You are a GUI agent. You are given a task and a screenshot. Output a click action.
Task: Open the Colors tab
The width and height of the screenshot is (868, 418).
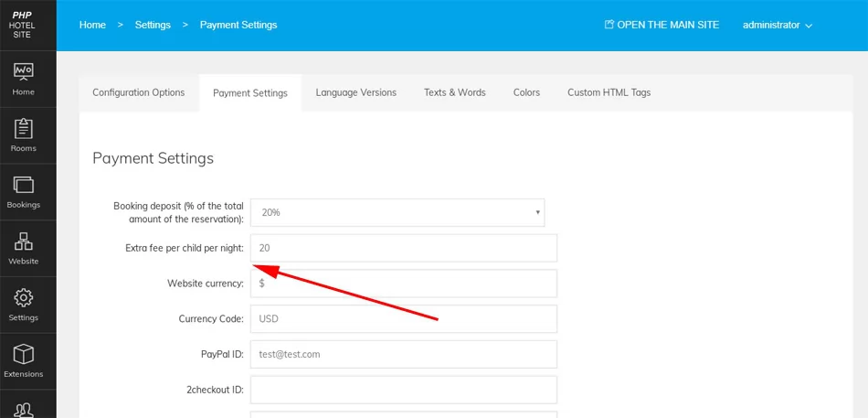point(526,92)
